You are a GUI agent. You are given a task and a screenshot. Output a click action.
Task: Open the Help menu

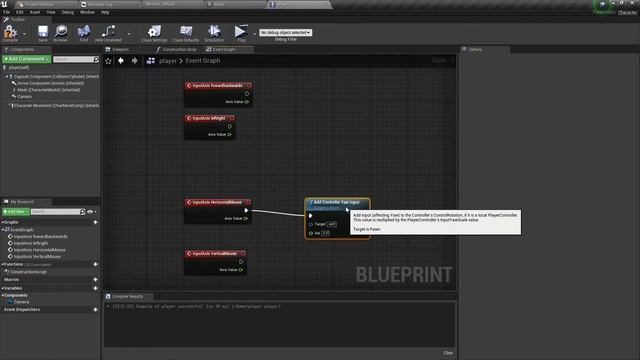(x=105, y=12)
